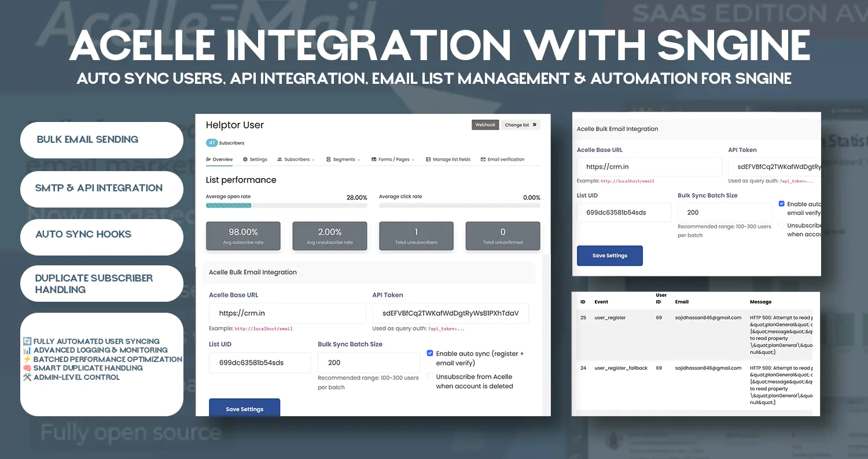Click the SMTP & API Integration pill
This screenshot has width=868, height=459.
[x=102, y=189]
